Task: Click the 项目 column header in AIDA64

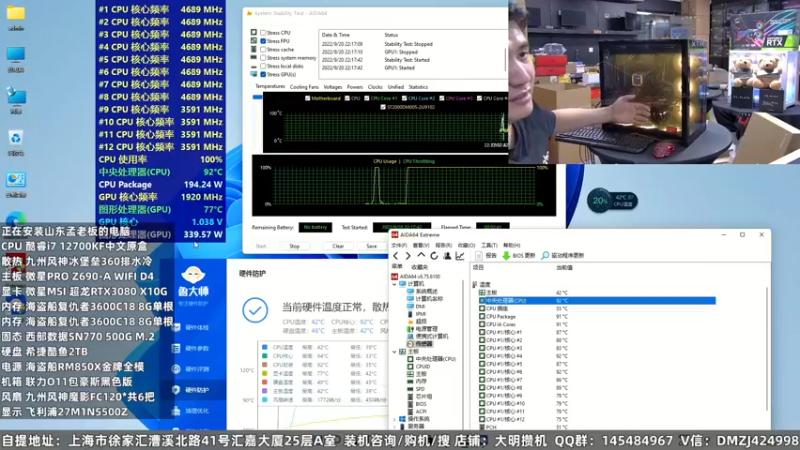Action: point(479,267)
